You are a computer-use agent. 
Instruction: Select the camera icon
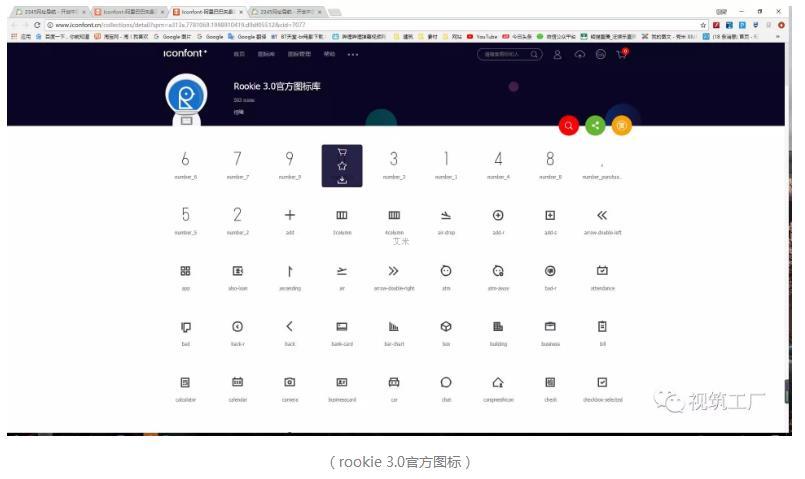pos(290,382)
